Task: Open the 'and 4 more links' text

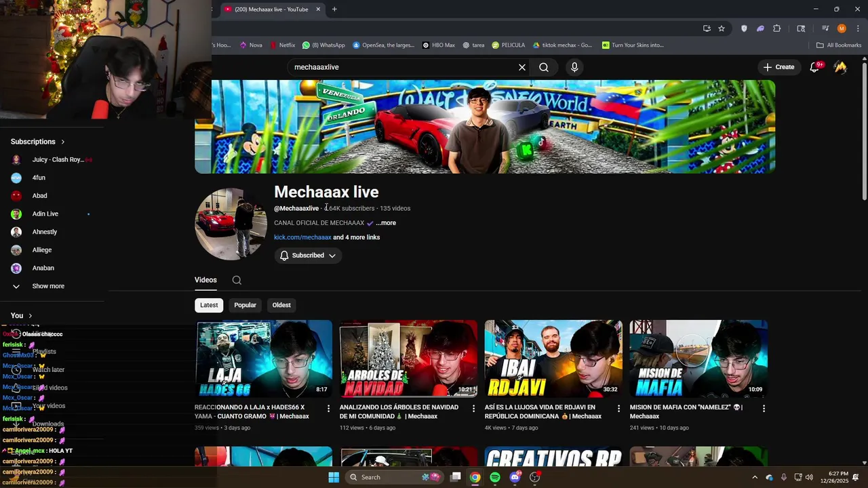Action: point(356,237)
